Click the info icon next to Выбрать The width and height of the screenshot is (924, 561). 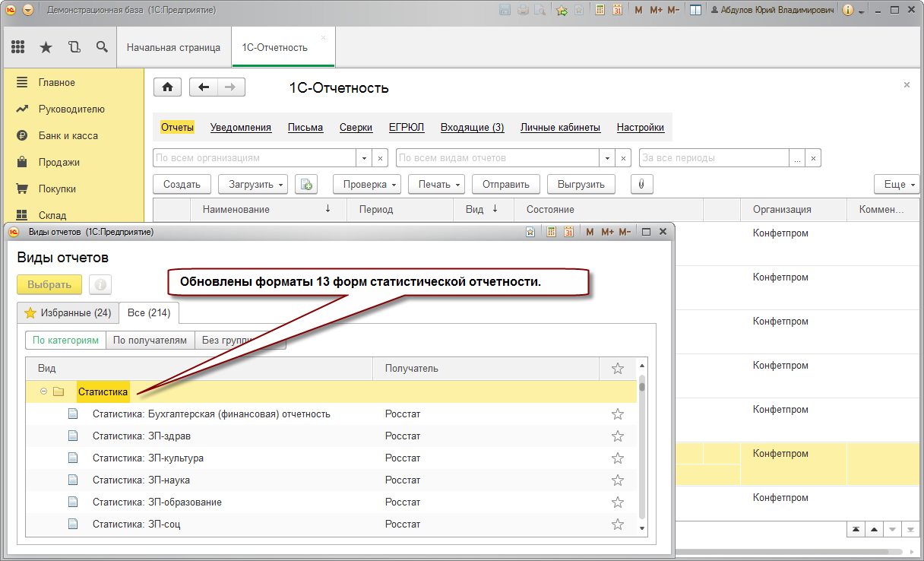point(100,284)
